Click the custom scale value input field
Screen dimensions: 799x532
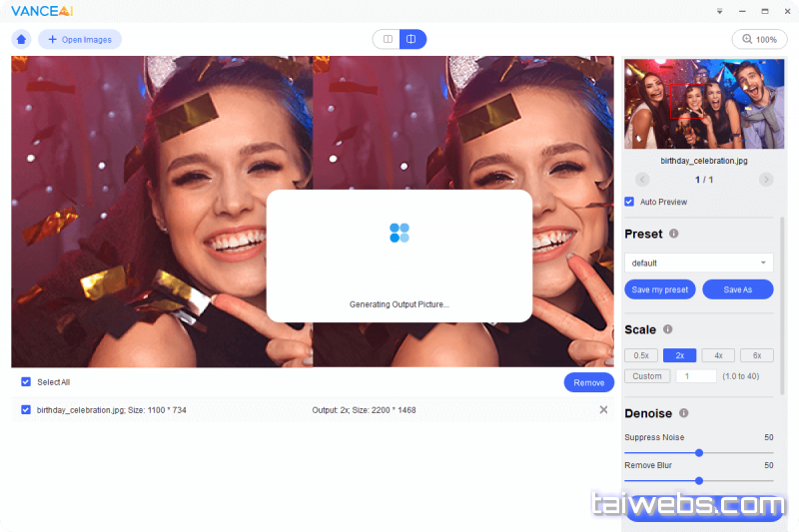696,376
